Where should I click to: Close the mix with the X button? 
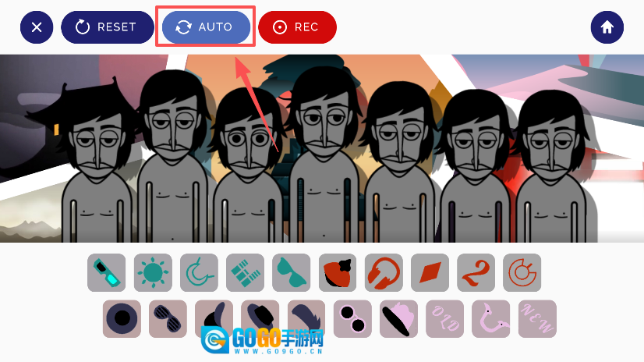37,27
